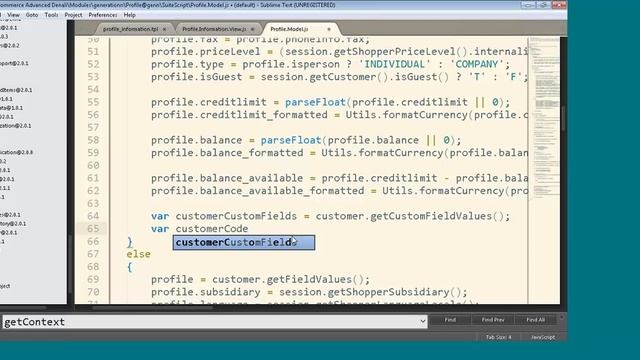Accept the customerCustomFields autocomplete suggestion
This screenshot has height=360, width=640.
(x=244, y=242)
